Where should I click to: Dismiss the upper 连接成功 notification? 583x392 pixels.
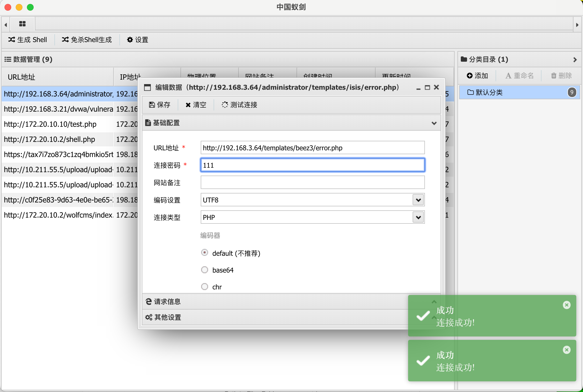coord(567,305)
